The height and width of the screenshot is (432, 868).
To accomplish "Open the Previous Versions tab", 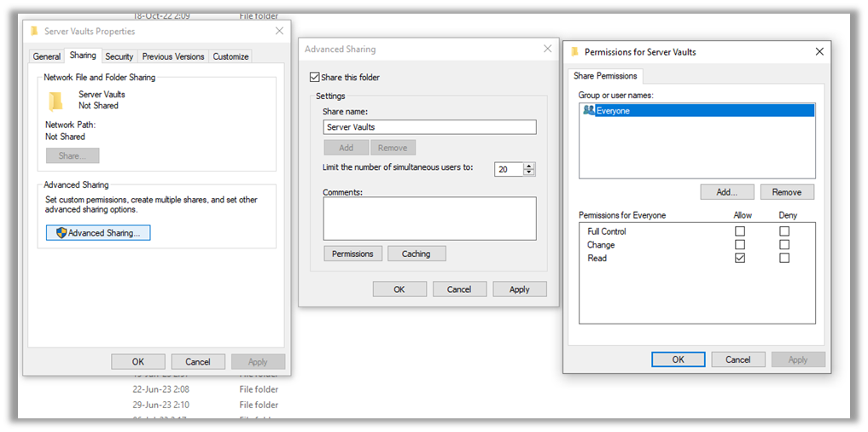I will point(173,57).
